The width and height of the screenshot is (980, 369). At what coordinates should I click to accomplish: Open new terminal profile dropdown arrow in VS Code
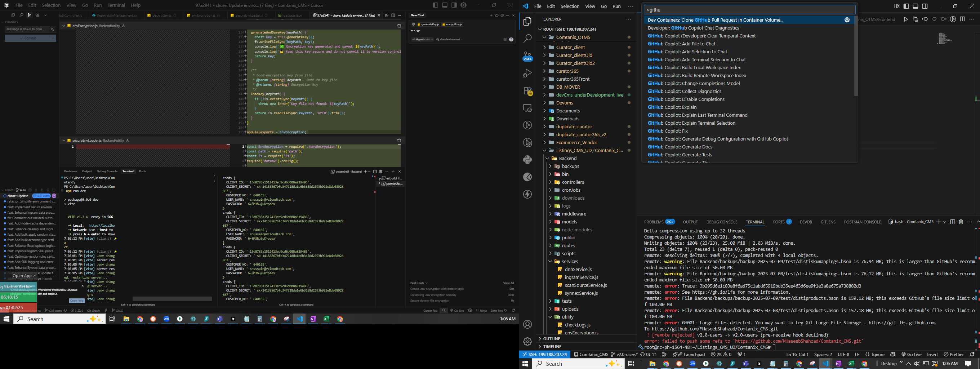pos(945,222)
